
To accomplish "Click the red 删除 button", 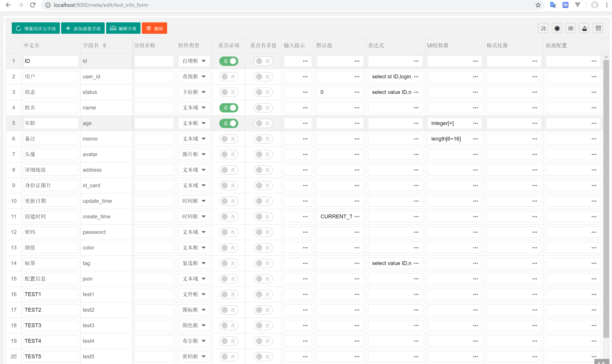I will 154,28.
